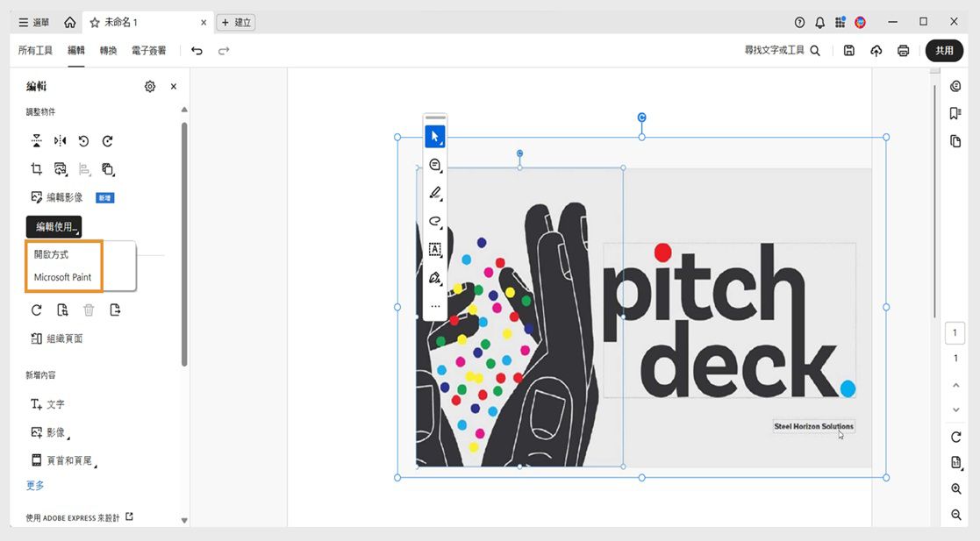This screenshot has height=541, width=980.
Task: Go to previous page up chevron
Action: [x=955, y=386]
